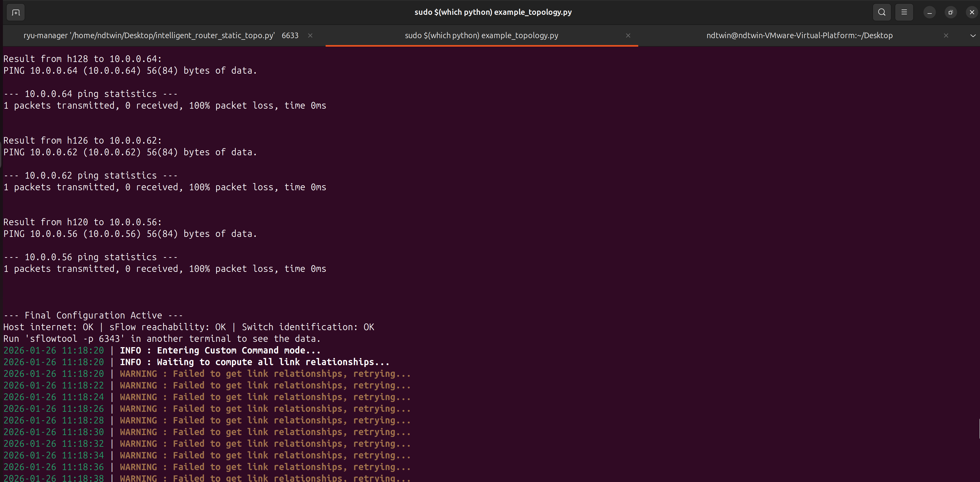Close the ryu-manager tab

(310, 36)
